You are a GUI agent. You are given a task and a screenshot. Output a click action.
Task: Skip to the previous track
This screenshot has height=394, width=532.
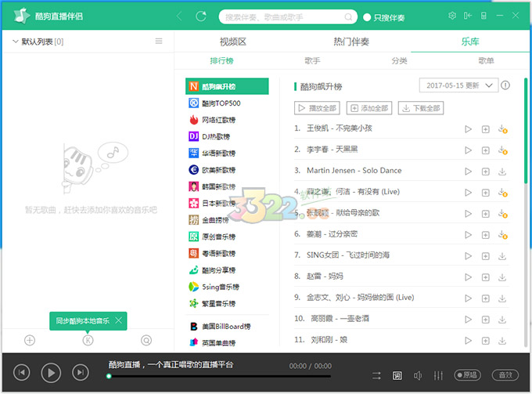click(22, 373)
